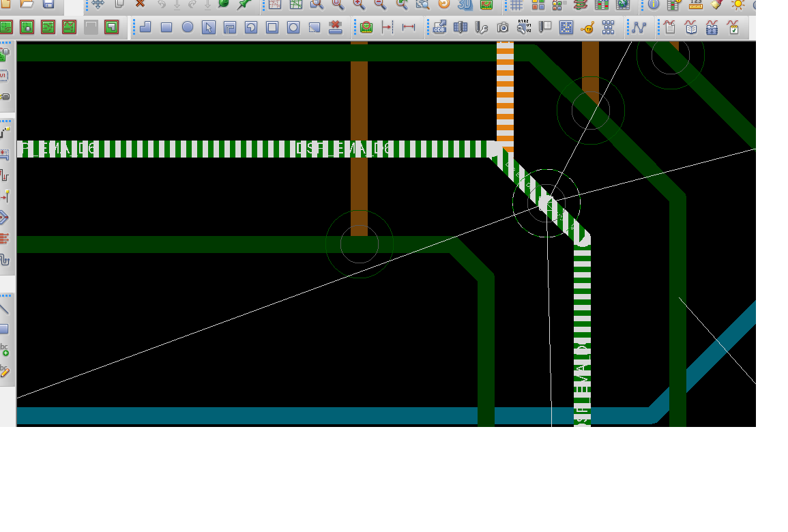The image size is (788, 532).
Task: Click the blue dot grid thieving icon
Action: [566, 27]
